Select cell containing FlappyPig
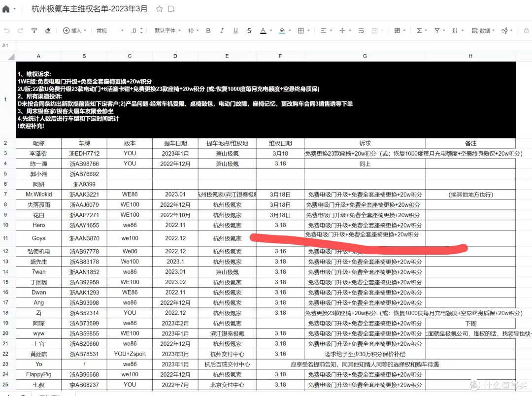Image resolution: width=532 pixels, height=396 pixels. [x=39, y=374]
